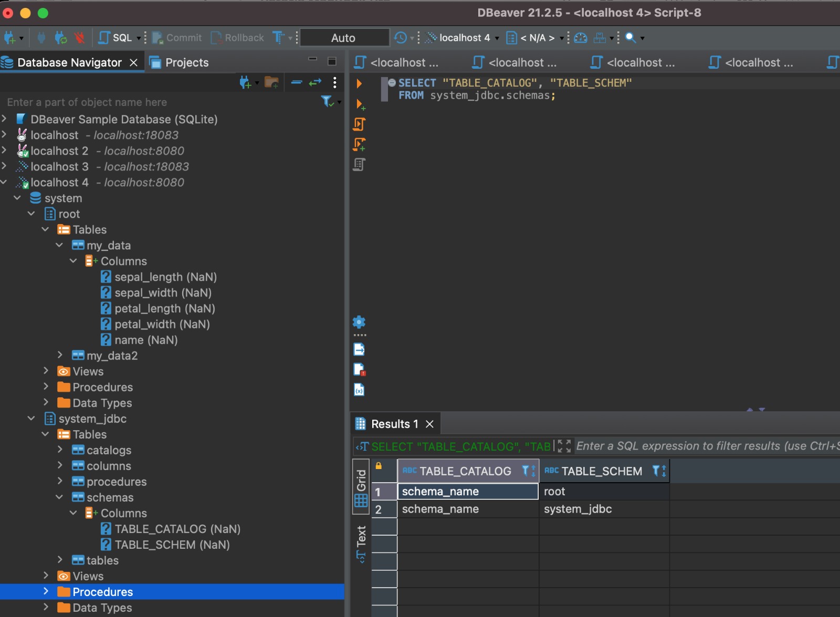
Task: Click the SQL filter expression field
Action: click(707, 446)
